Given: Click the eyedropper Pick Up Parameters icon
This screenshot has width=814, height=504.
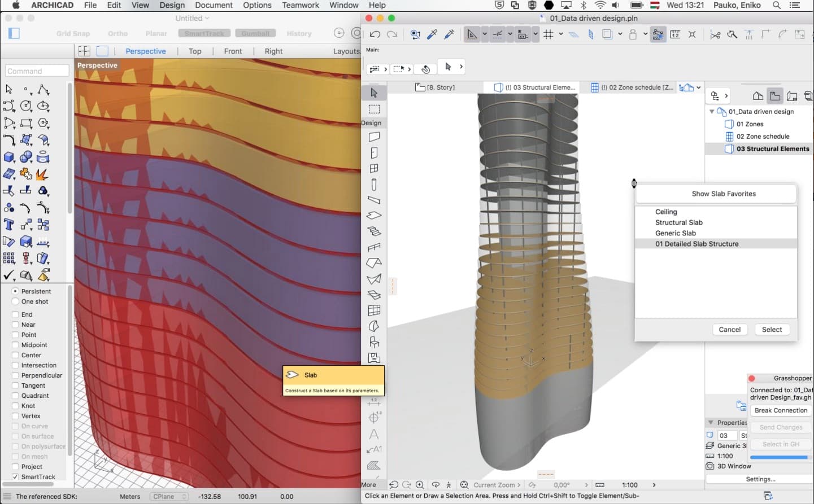Looking at the screenshot, I should [432, 34].
